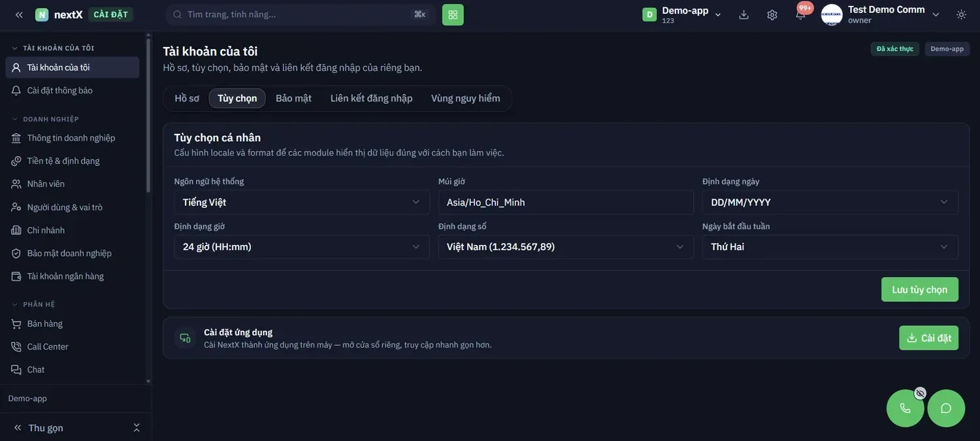Viewport: 980px width, 441px height.
Task: Switch to Liên kết đăng nhập tab
Action: point(372,98)
